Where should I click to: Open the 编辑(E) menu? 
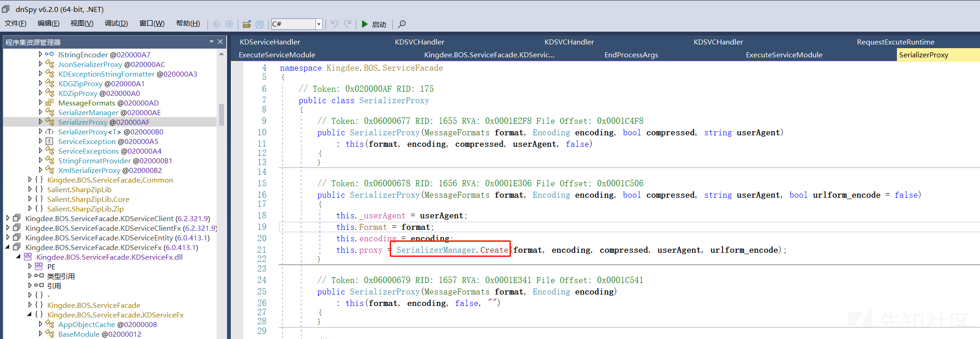[x=49, y=23]
